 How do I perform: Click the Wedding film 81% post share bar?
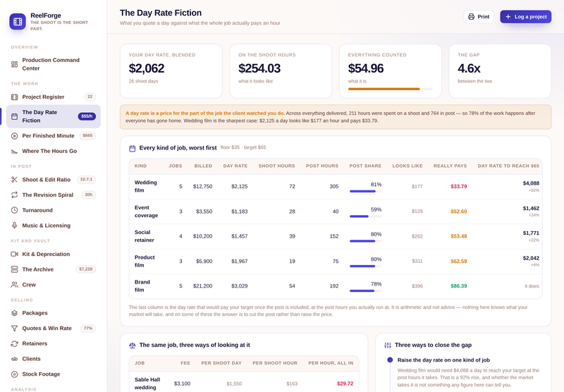365,191
